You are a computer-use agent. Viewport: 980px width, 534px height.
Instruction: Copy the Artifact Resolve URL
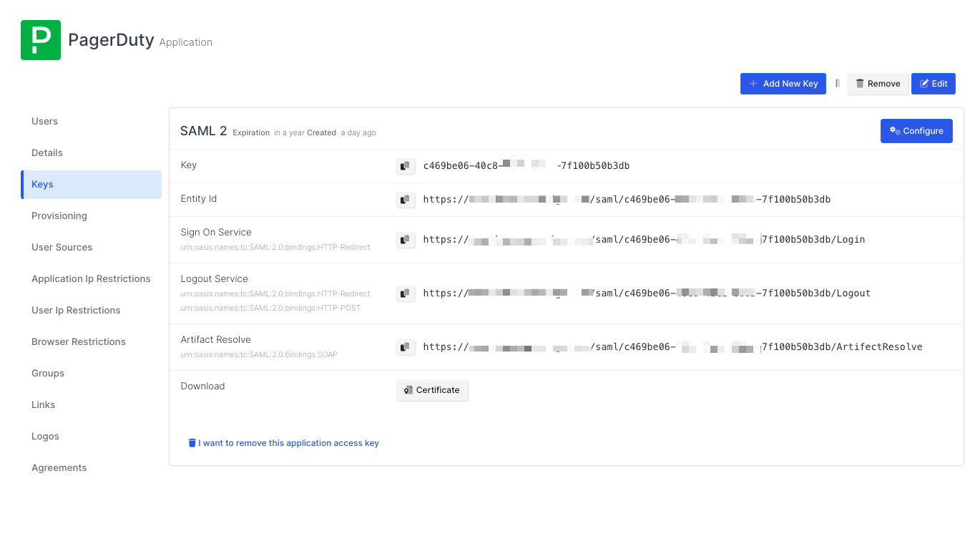406,347
